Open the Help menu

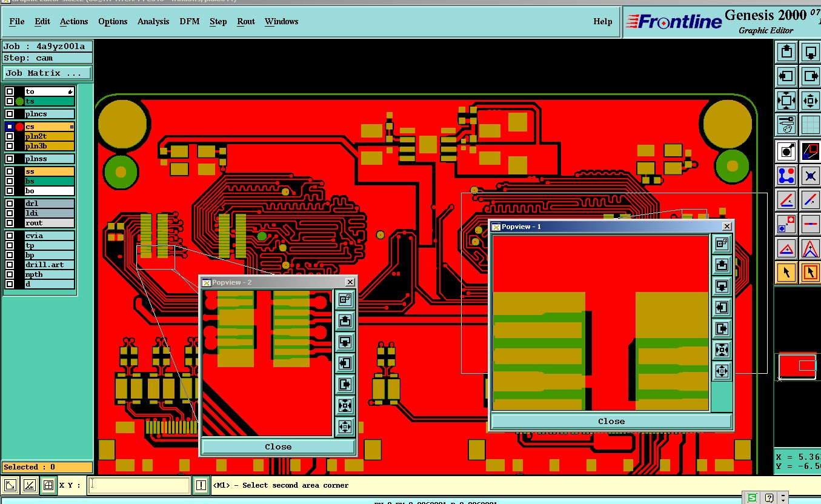click(603, 21)
